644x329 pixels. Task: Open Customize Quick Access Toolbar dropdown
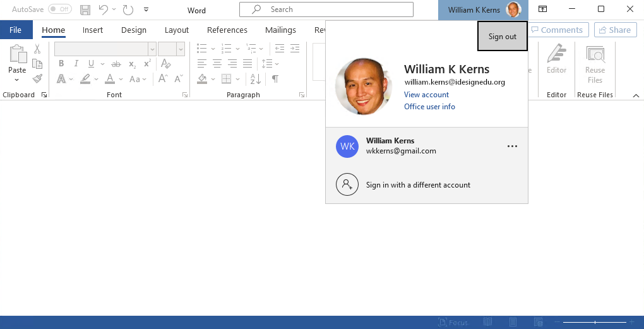pyautogui.click(x=146, y=9)
